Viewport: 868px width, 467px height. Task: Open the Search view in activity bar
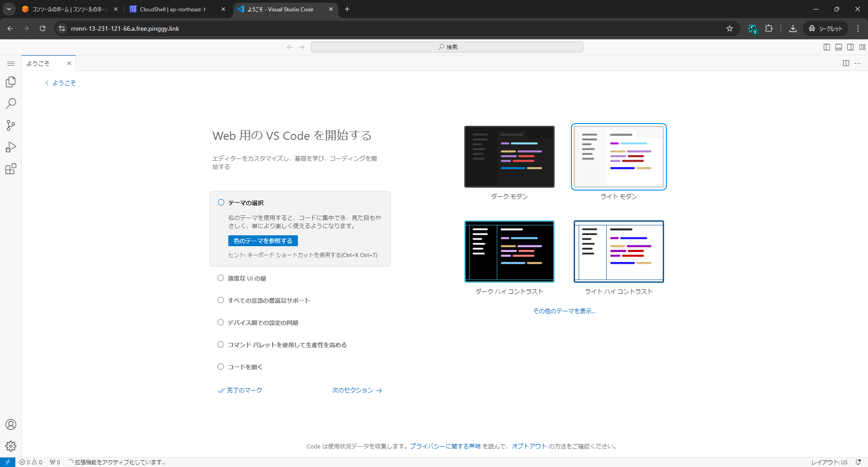pyautogui.click(x=11, y=104)
